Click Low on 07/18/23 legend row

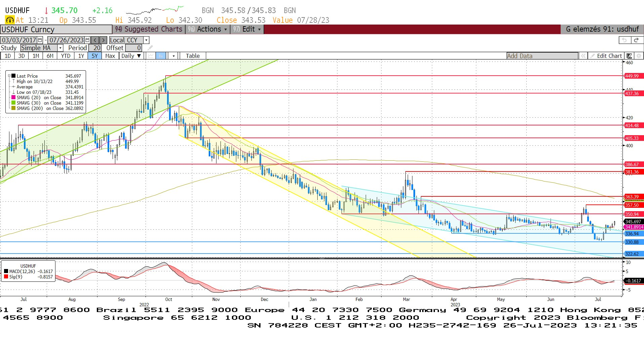(48, 92)
